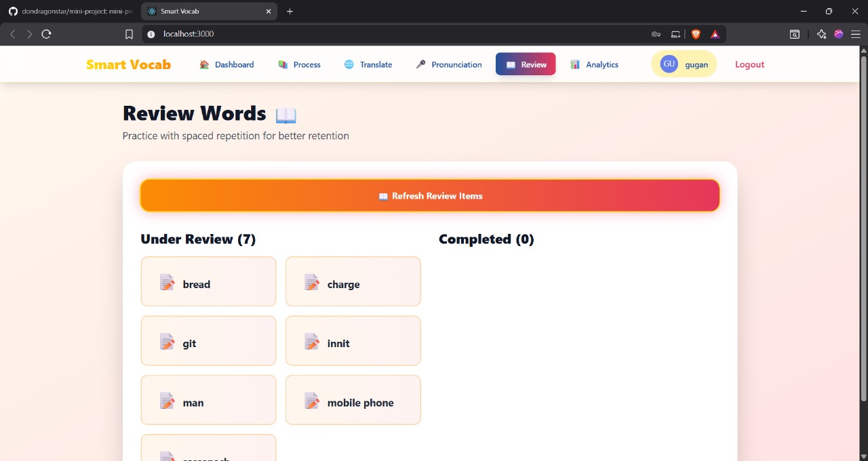Log out with the Logout link
Image resolution: width=868 pixels, height=461 pixels.
pyautogui.click(x=749, y=64)
